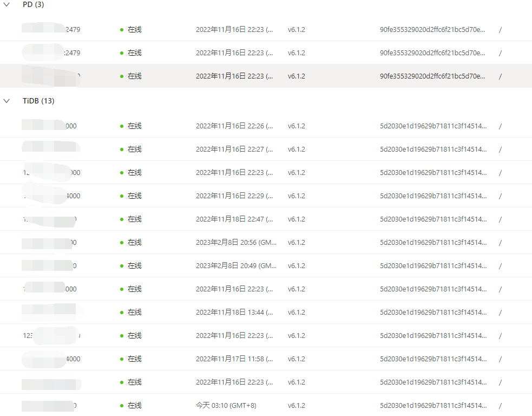Image resolution: width=532 pixels, height=416 pixels.
Task: Click deploy path / in the 20:49 row
Action: tap(501, 266)
